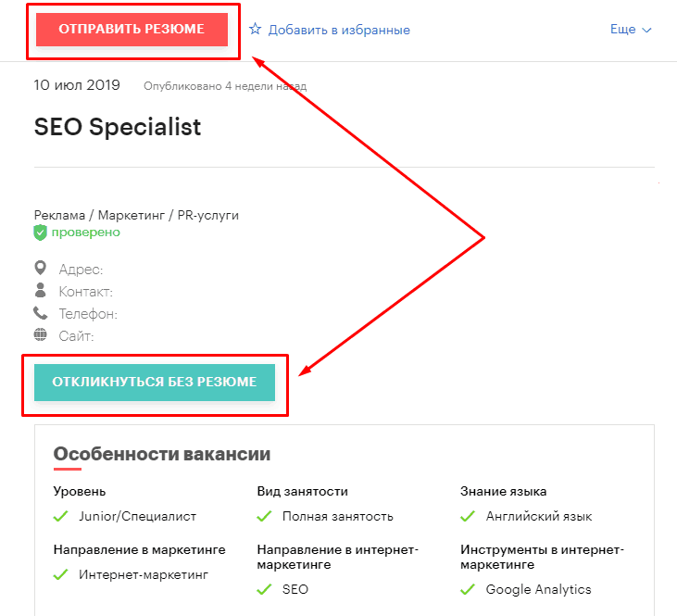Click the favorites star icon

click(256, 30)
